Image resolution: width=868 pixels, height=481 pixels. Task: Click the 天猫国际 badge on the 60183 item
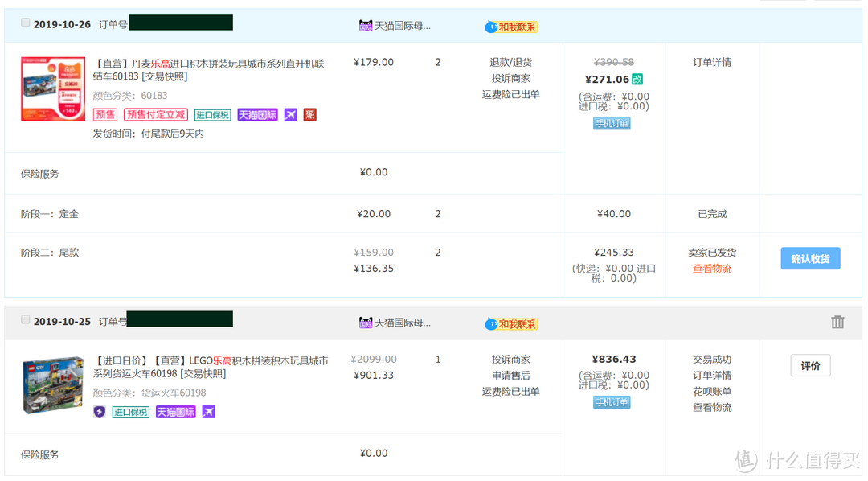pyautogui.click(x=257, y=115)
